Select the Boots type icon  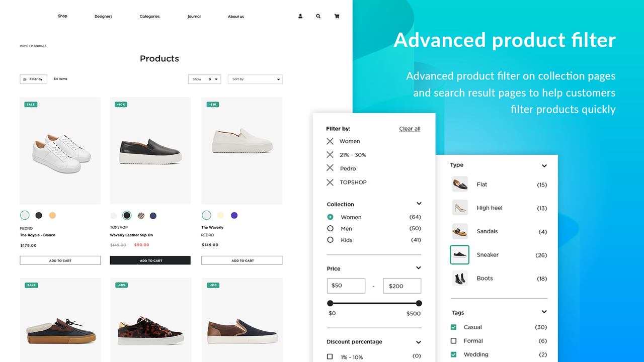(460, 278)
